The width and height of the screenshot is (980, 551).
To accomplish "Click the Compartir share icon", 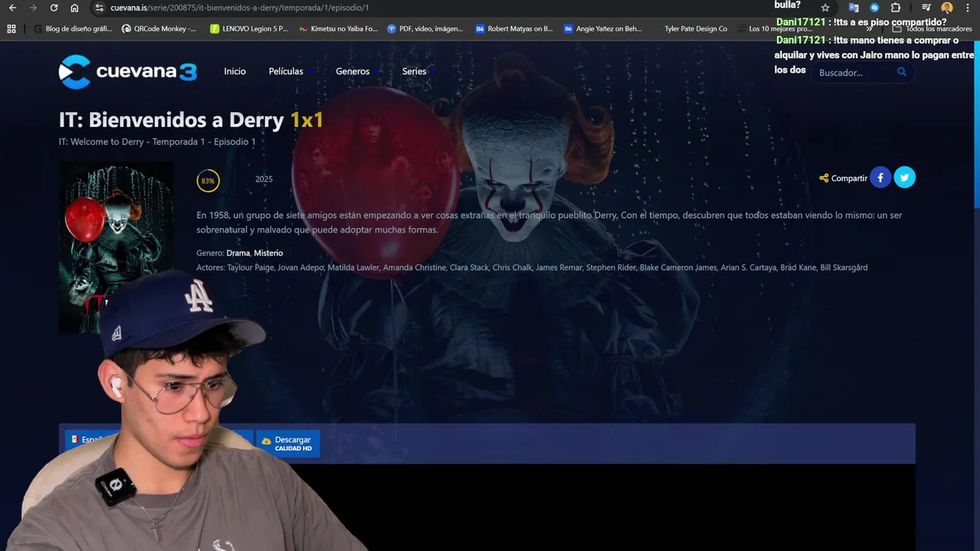I will 824,178.
